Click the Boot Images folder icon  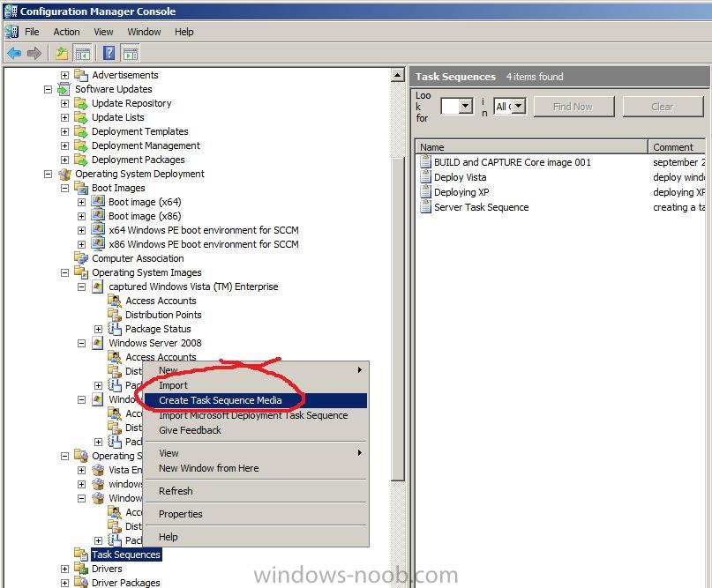[x=81, y=188]
